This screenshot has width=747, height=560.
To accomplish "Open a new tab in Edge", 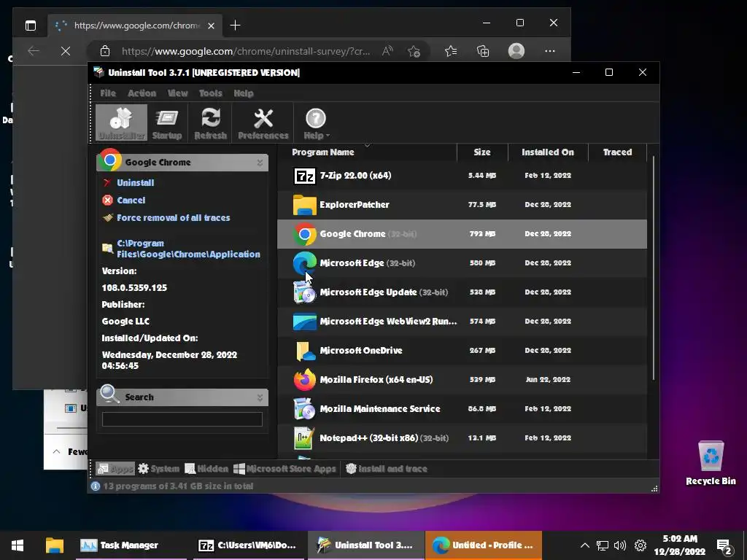I will click(x=236, y=26).
